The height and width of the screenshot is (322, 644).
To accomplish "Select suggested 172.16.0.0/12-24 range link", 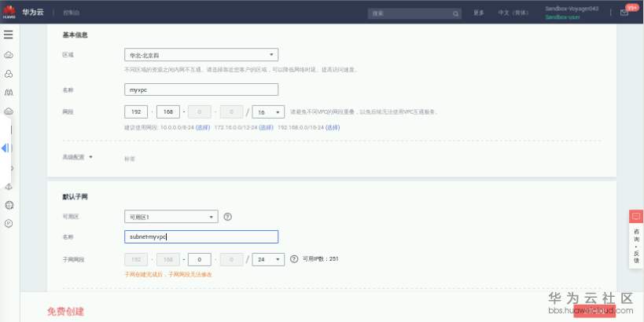I will click(266, 127).
